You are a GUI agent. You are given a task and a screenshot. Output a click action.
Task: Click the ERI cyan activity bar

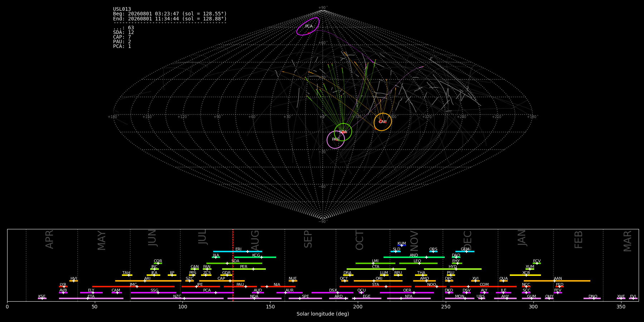(238, 252)
